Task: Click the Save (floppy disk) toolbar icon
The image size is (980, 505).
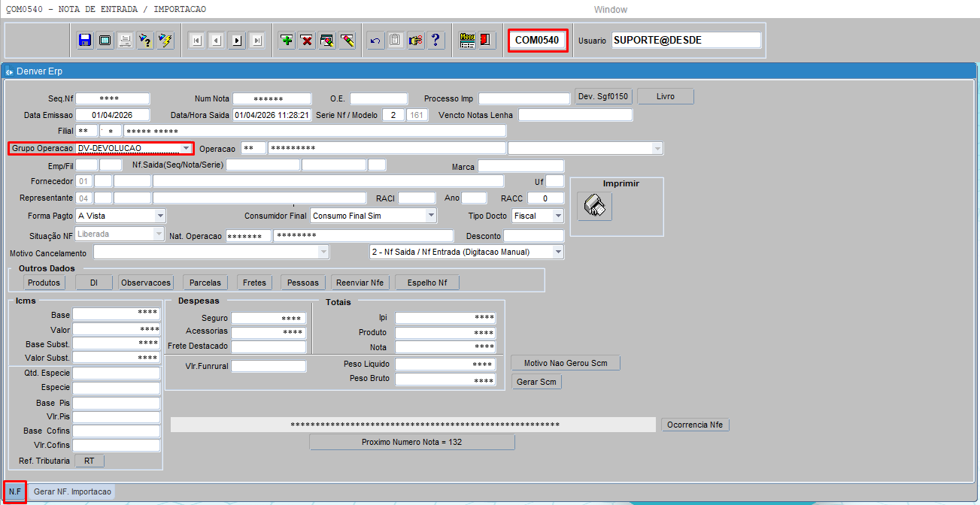Action: [85, 41]
